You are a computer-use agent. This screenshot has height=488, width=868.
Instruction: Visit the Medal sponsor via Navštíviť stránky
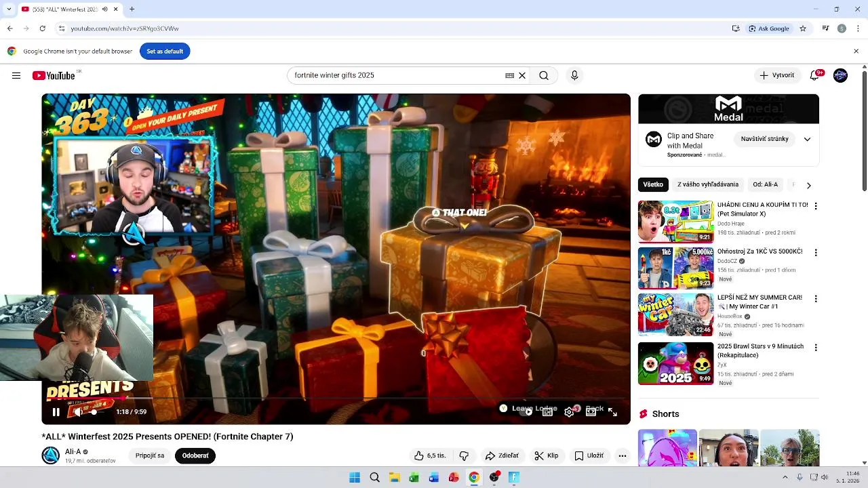(x=764, y=139)
